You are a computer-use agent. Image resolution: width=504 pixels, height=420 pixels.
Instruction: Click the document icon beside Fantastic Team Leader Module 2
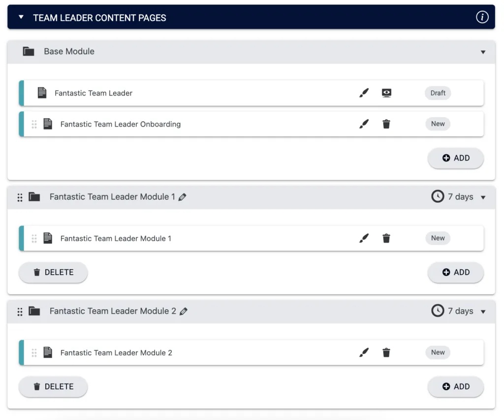point(48,353)
